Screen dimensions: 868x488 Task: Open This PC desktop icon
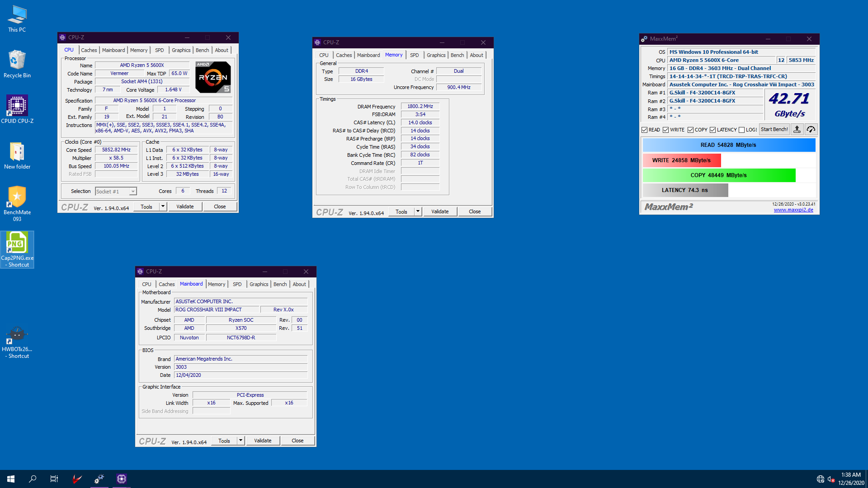[17, 19]
